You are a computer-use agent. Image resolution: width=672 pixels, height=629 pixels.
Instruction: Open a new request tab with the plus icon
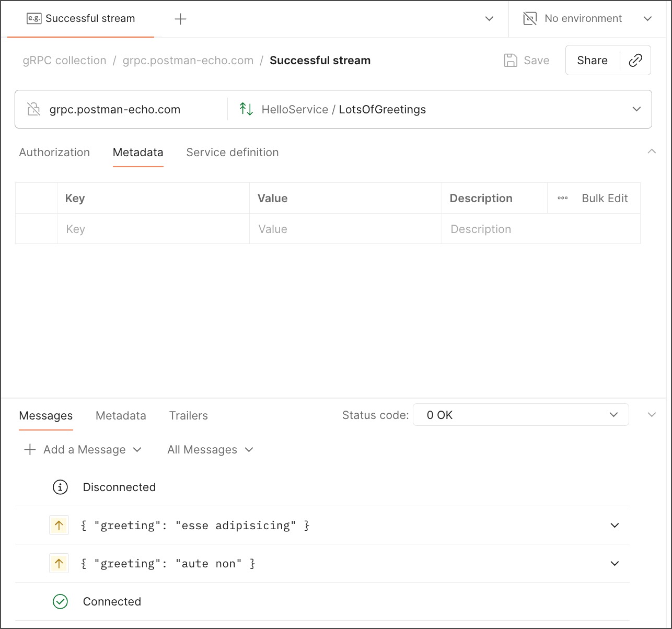180,19
